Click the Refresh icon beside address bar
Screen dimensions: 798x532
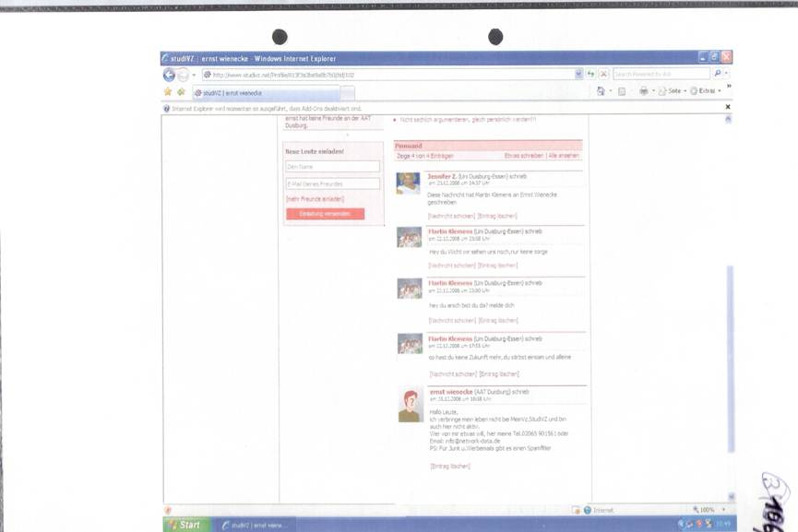point(590,74)
